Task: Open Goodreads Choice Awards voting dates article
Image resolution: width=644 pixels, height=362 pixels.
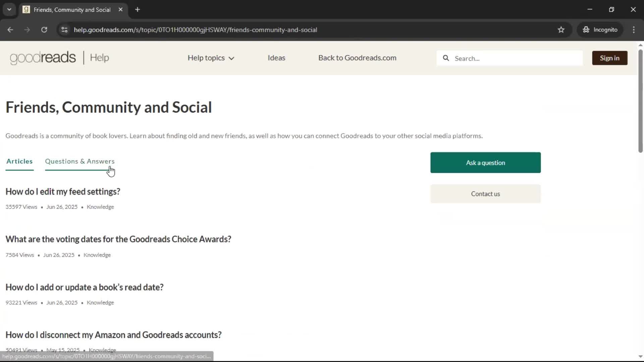Action: tap(118, 239)
